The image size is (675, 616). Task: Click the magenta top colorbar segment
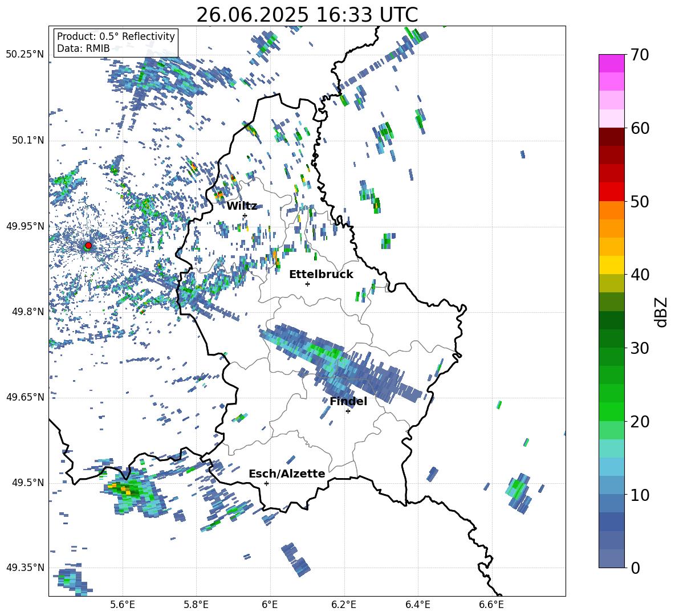(611, 63)
